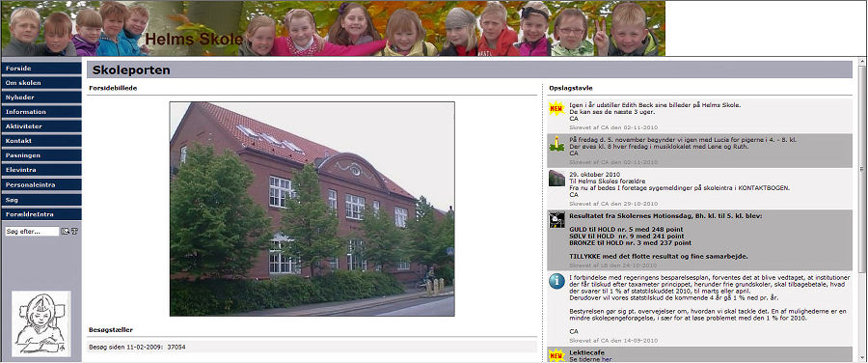868x363 pixels.
Task: Click the NEW badge beside Lektiecafe
Action: [x=556, y=355]
